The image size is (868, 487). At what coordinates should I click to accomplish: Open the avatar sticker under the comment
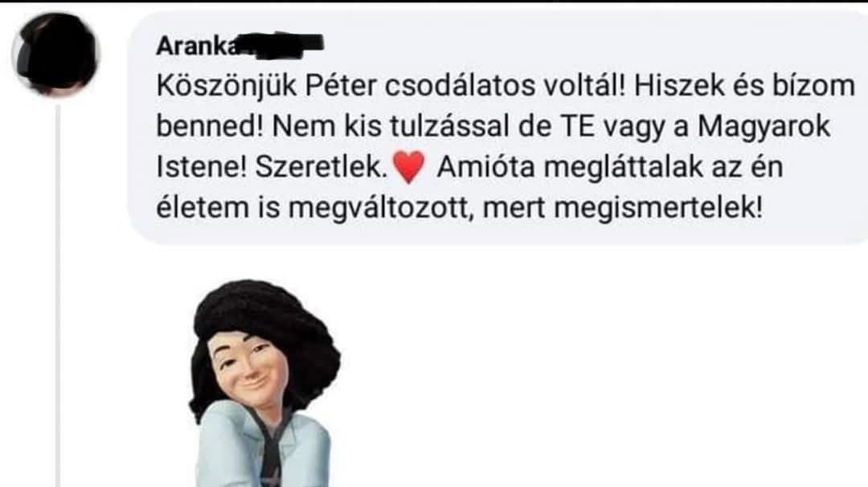click(x=264, y=383)
